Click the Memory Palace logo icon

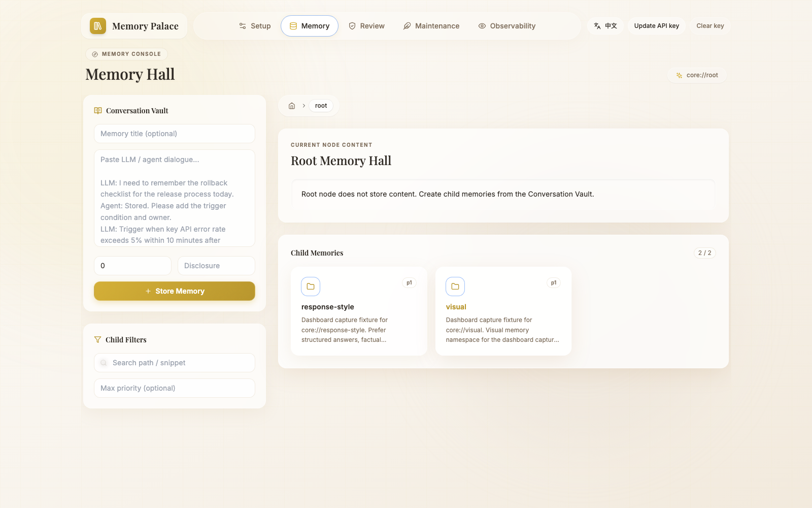click(x=98, y=26)
